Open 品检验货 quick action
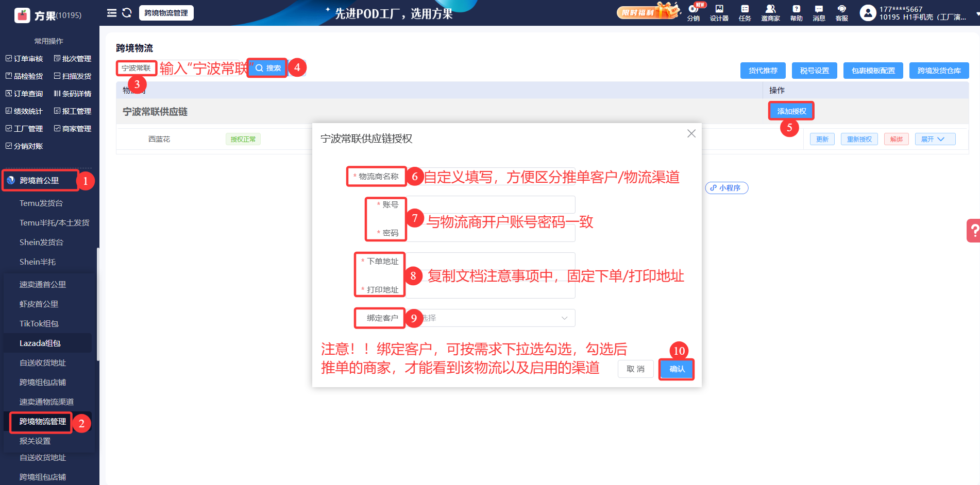 [24, 76]
